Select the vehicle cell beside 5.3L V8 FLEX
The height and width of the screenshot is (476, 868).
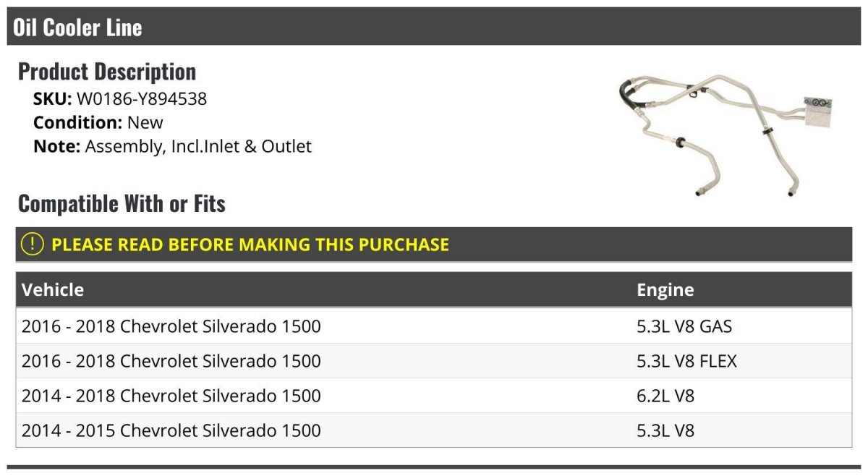(171, 361)
